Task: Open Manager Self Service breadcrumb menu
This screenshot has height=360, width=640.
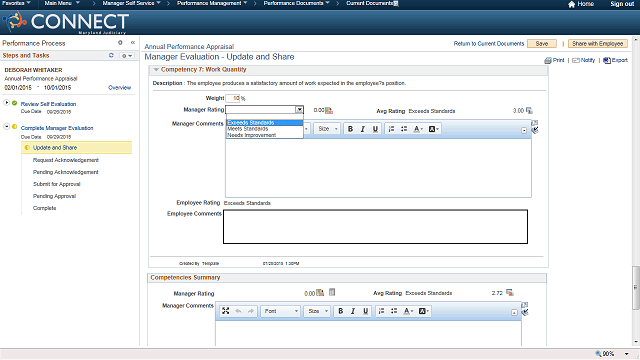Action: point(131,3)
